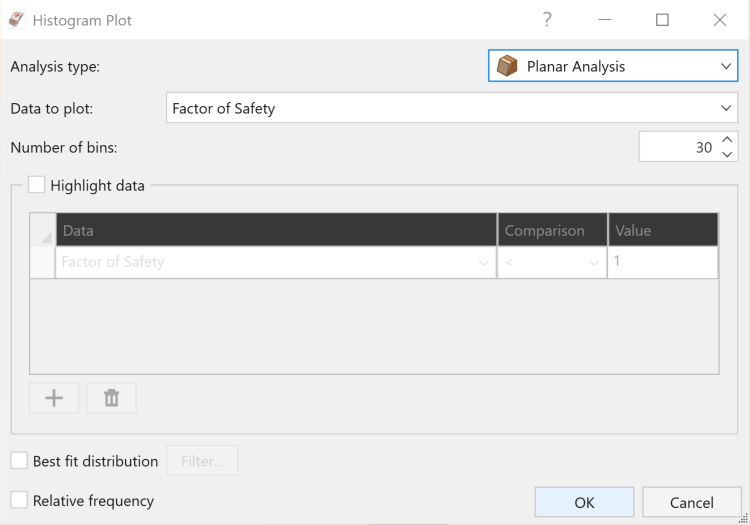
Task: Click the Cancel button
Action: pos(692,502)
